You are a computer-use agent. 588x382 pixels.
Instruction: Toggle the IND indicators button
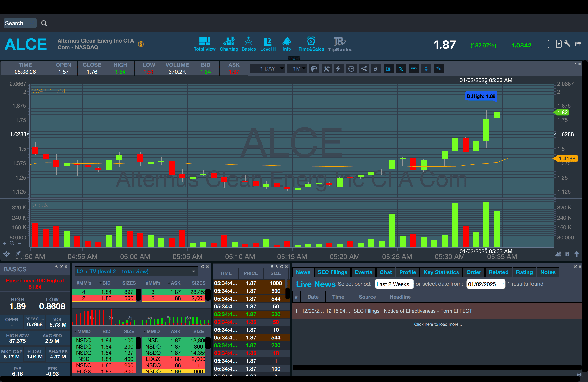(x=414, y=69)
